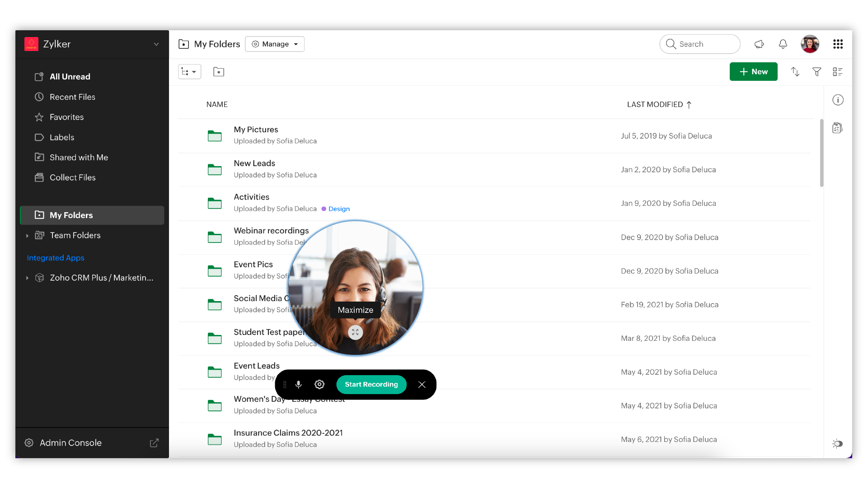Show the info details panel icon
Viewport: 868px width, 488px height.
(x=838, y=100)
